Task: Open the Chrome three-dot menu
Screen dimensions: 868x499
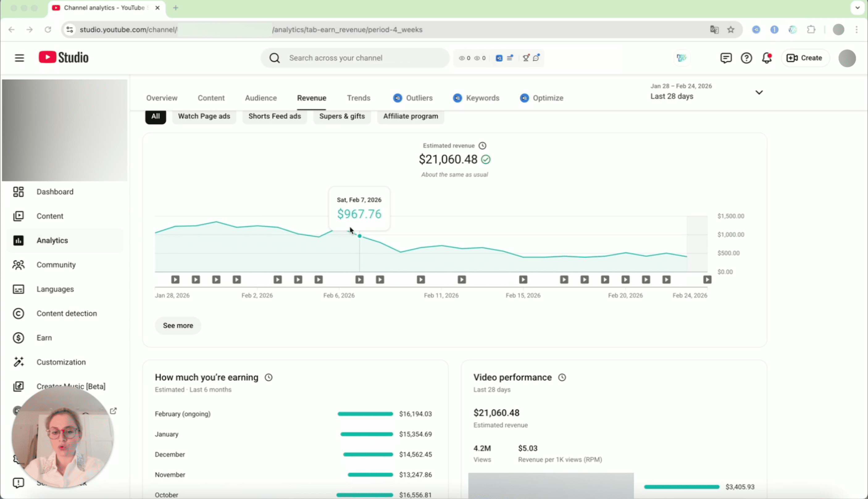Action: coord(856,29)
